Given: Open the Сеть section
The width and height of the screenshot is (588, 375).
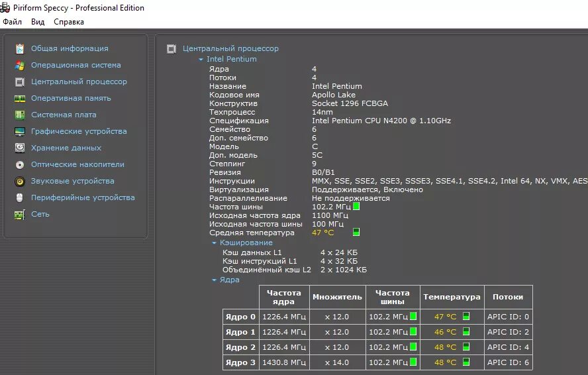Looking at the screenshot, I should click(40, 213).
